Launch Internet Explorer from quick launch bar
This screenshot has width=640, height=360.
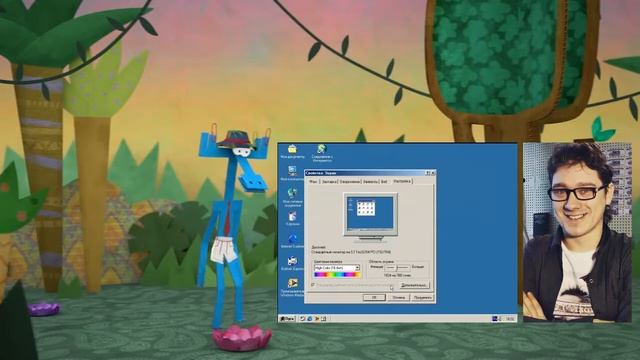click(310, 318)
